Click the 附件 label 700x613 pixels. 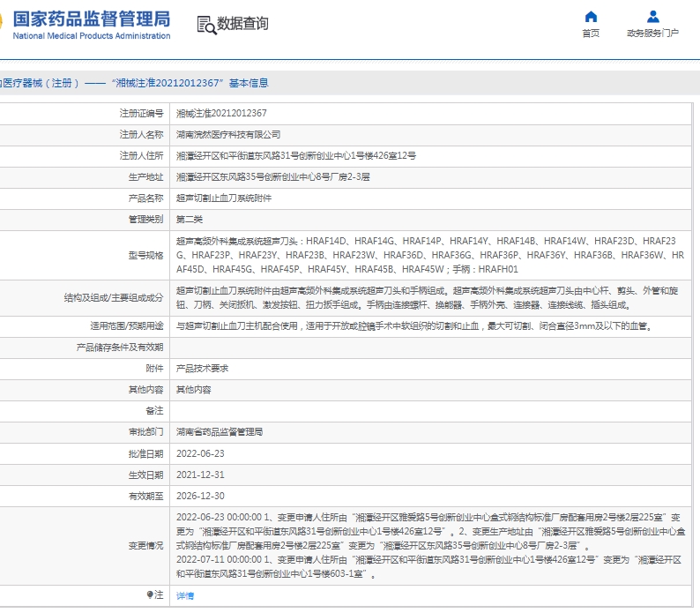(154, 369)
